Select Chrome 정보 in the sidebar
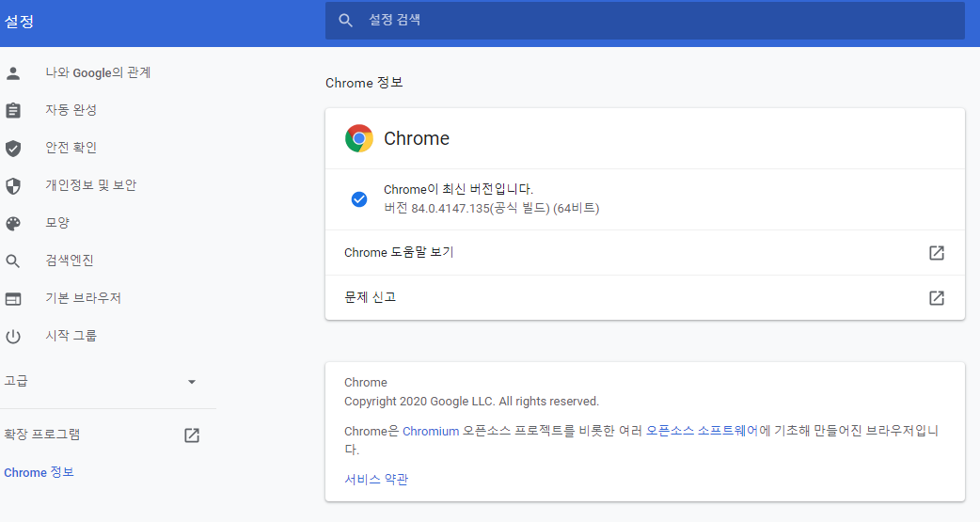Viewport: 980px width, 522px height. pyautogui.click(x=39, y=472)
